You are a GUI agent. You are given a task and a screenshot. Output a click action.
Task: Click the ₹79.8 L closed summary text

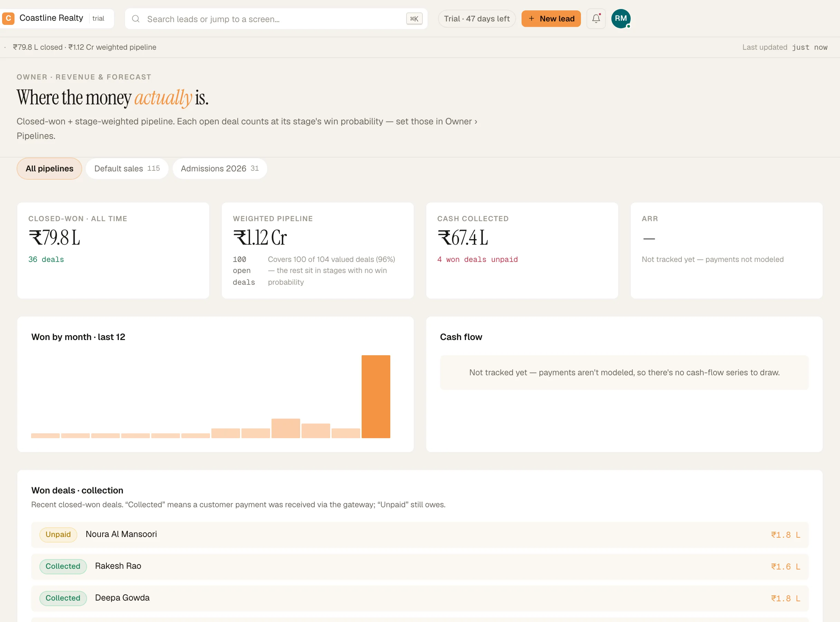pyautogui.click(x=38, y=47)
